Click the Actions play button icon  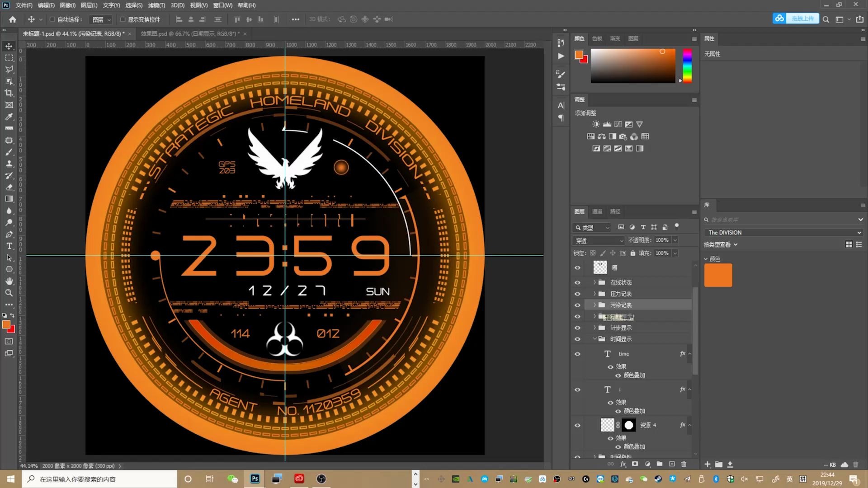point(561,56)
